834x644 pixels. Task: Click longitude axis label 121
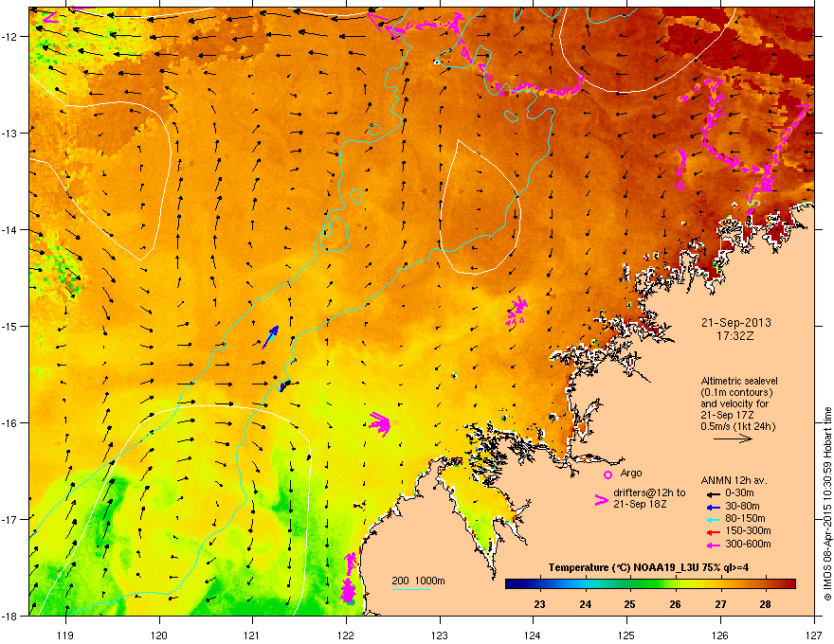click(x=252, y=635)
